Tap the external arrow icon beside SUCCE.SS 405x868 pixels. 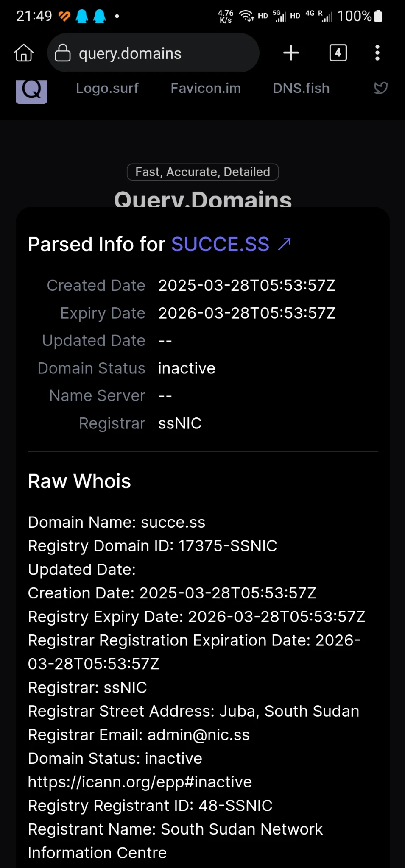[285, 244]
